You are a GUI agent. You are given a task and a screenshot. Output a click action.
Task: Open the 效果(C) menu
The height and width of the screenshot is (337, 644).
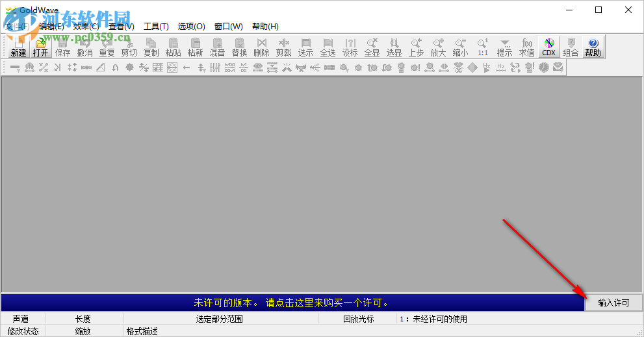(x=86, y=26)
